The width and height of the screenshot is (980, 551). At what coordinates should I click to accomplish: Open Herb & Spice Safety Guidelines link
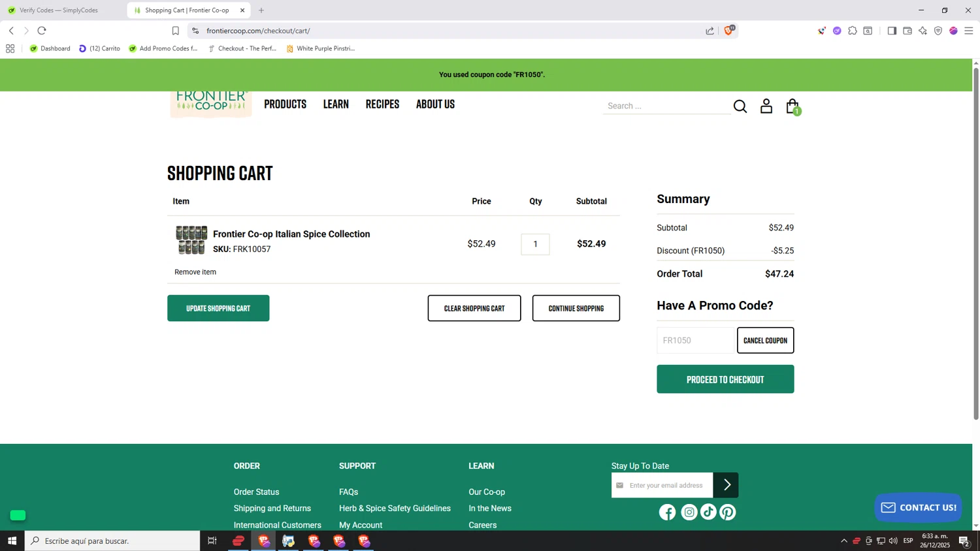coord(395,509)
